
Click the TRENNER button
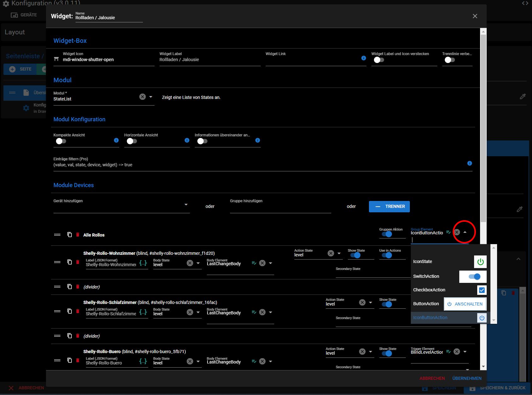click(x=389, y=206)
